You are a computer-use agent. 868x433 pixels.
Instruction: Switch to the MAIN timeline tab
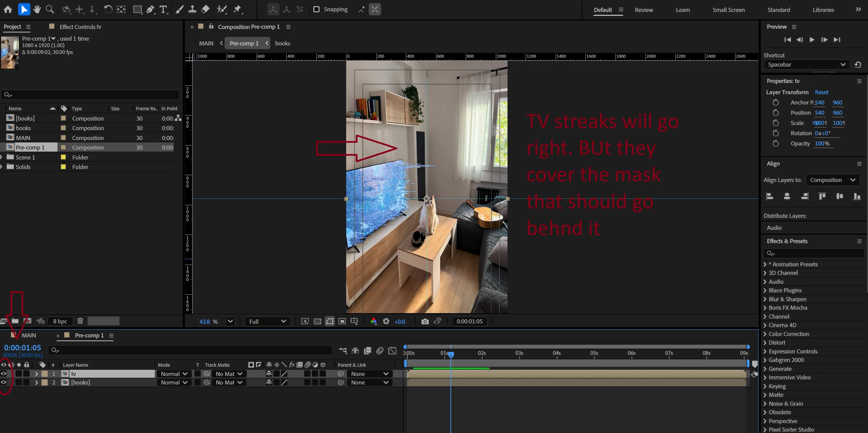click(29, 335)
